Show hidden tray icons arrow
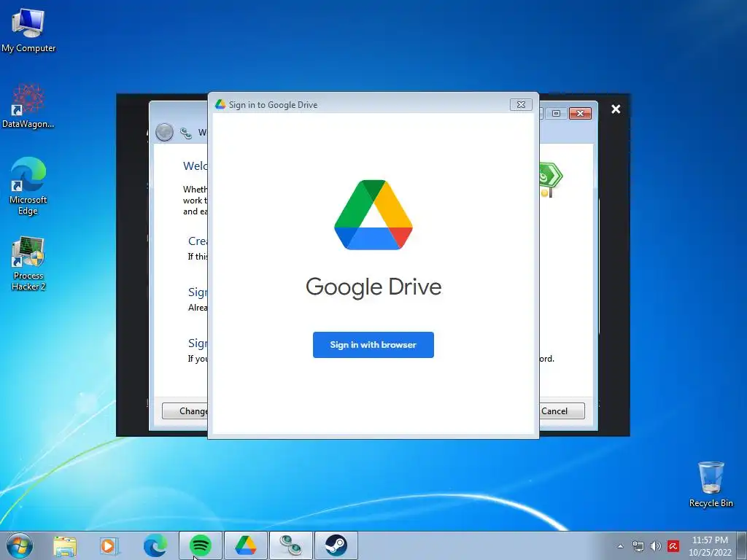 coord(620,546)
